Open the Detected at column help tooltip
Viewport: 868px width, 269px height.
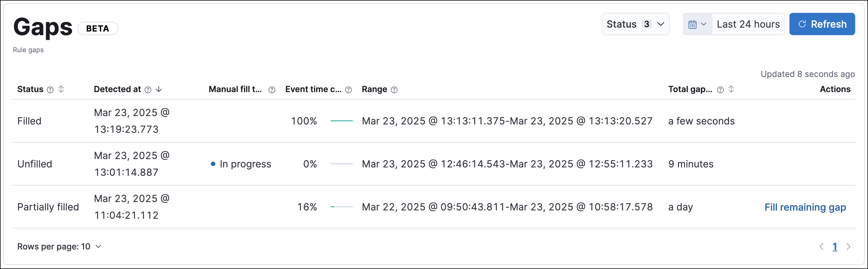coord(147,90)
